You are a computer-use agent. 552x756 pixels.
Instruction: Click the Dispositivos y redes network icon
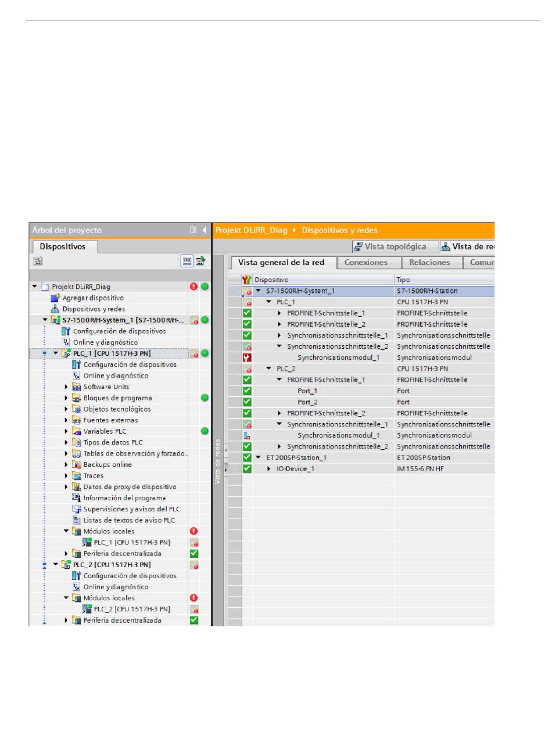click(x=56, y=309)
